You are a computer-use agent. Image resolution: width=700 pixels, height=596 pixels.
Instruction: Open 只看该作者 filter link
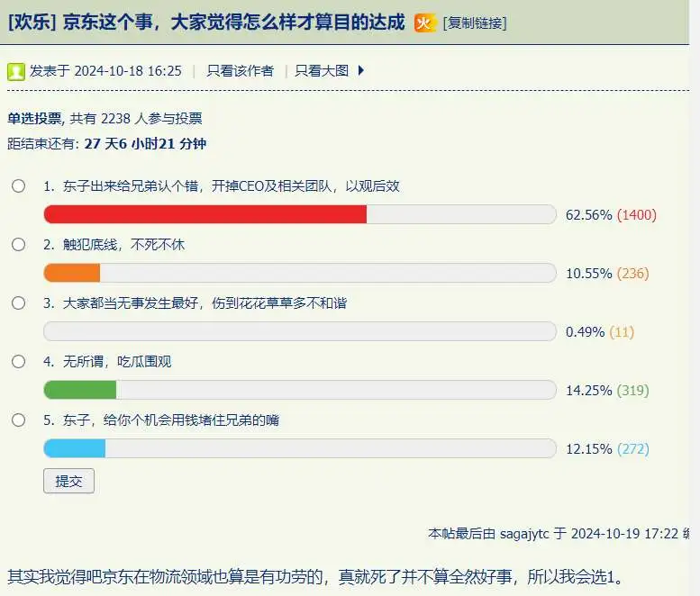pos(240,70)
